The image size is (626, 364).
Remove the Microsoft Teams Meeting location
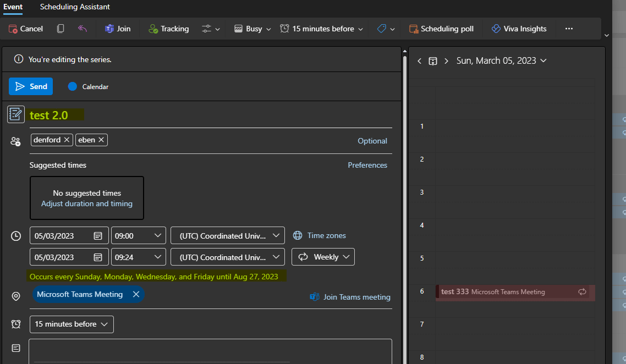tap(136, 294)
